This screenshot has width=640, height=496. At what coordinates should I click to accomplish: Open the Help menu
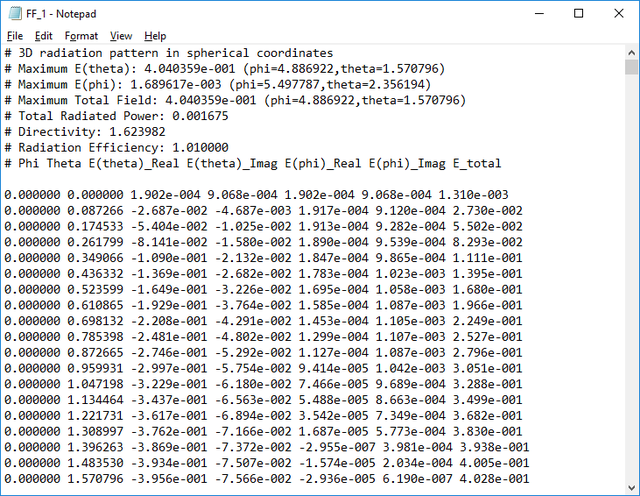[155, 36]
